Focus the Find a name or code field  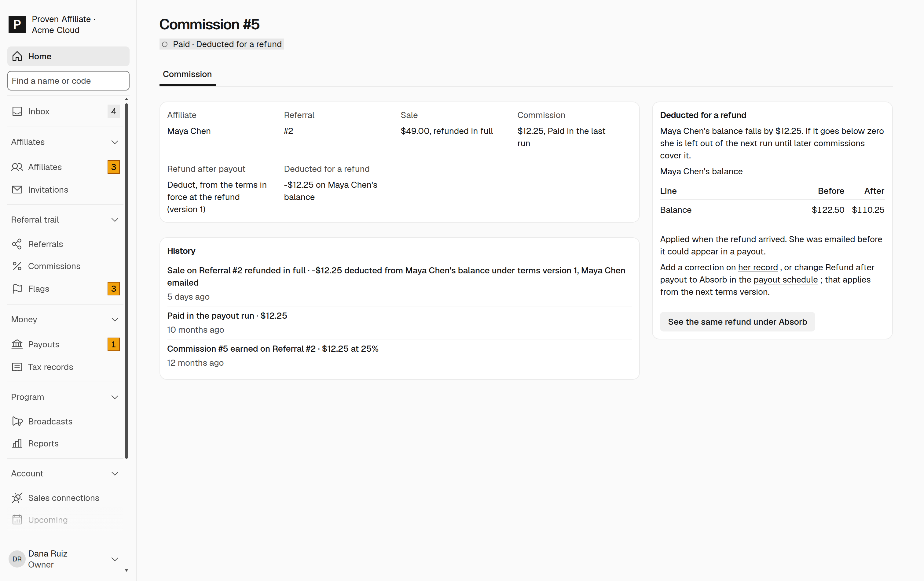68,81
